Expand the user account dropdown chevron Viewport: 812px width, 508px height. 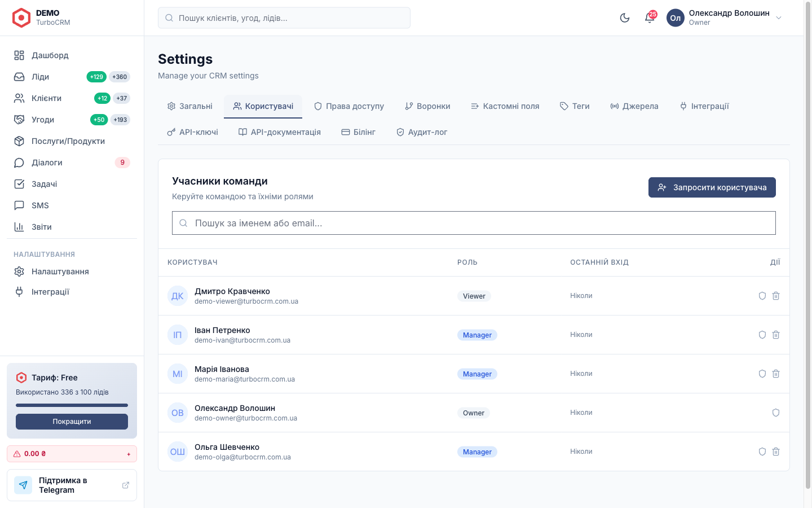(779, 18)
